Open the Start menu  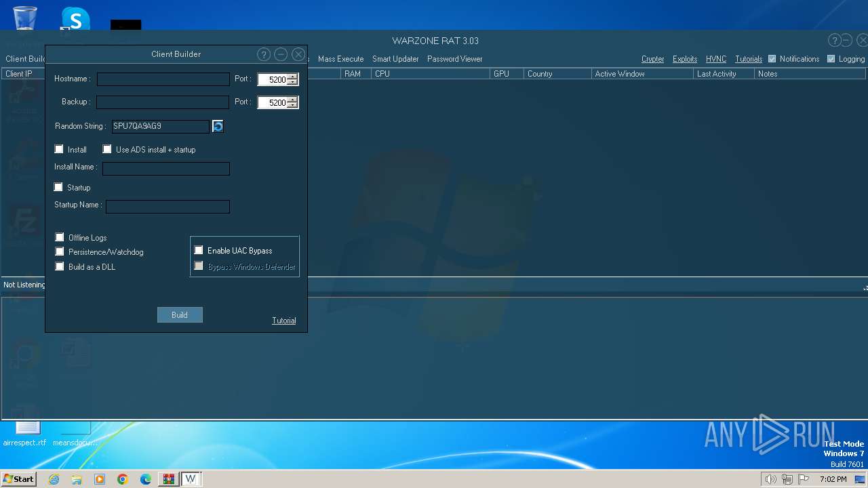pyautogui.click(x=18, y=479)
